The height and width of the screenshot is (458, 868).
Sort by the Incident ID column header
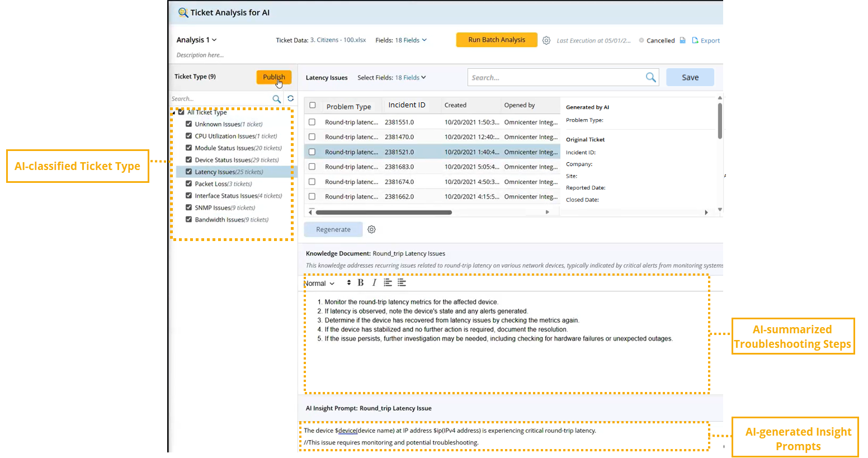point(407,105)
